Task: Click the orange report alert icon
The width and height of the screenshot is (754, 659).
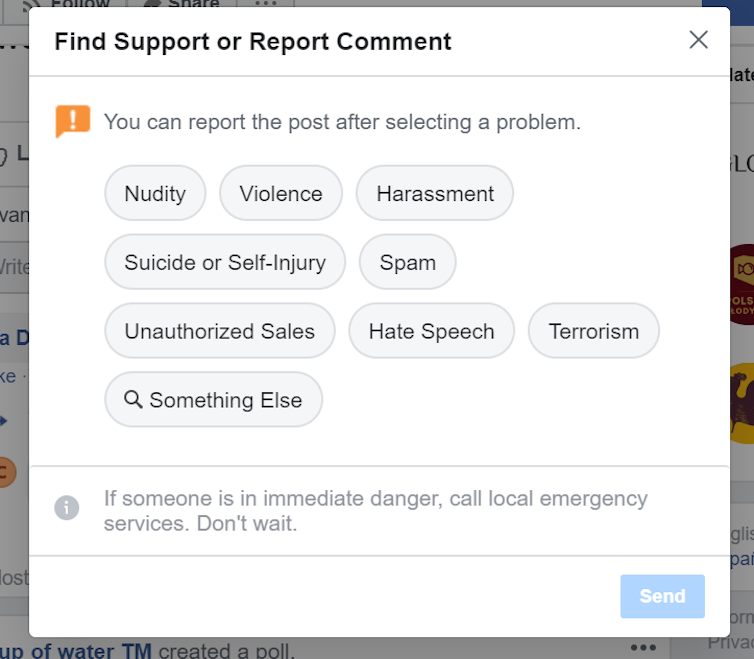Action: (73, 121)
